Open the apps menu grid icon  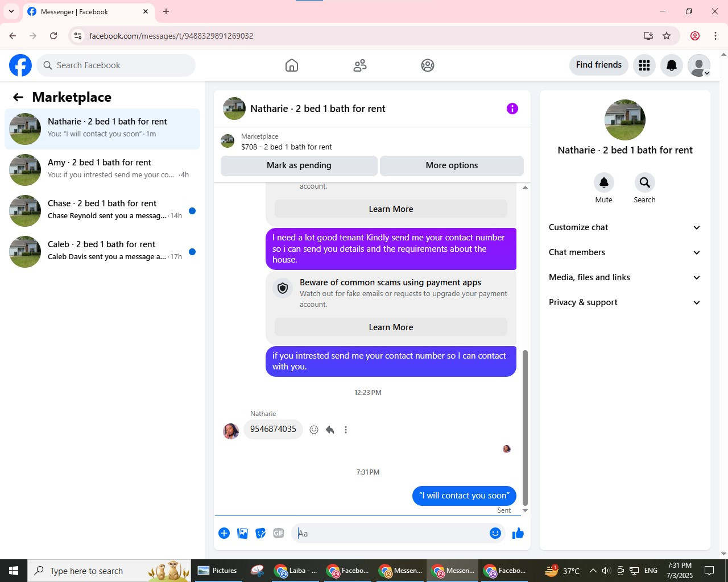tap(644, 65)
